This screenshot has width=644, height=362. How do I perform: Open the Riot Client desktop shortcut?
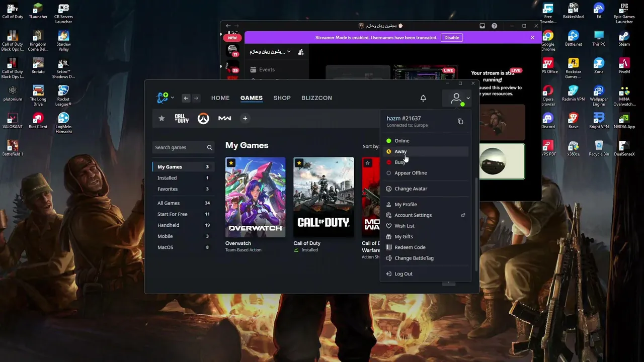(x=38, y=121)
